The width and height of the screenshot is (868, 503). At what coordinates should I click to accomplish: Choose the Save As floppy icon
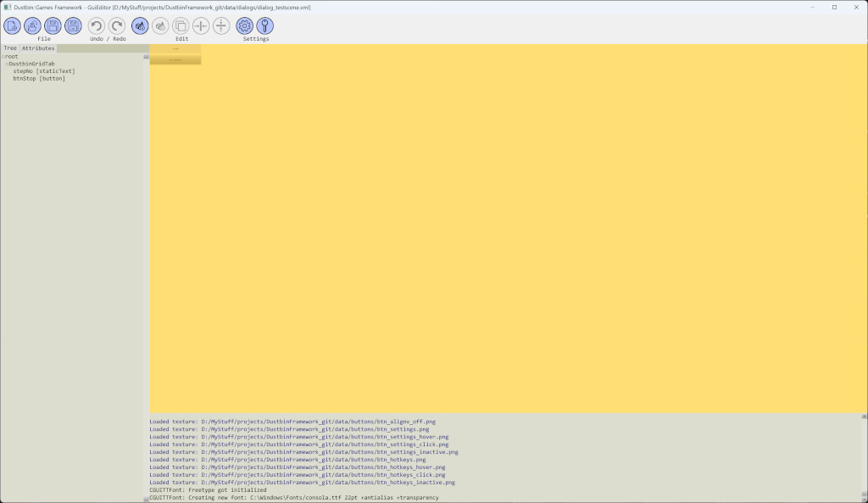coord(73,26)
